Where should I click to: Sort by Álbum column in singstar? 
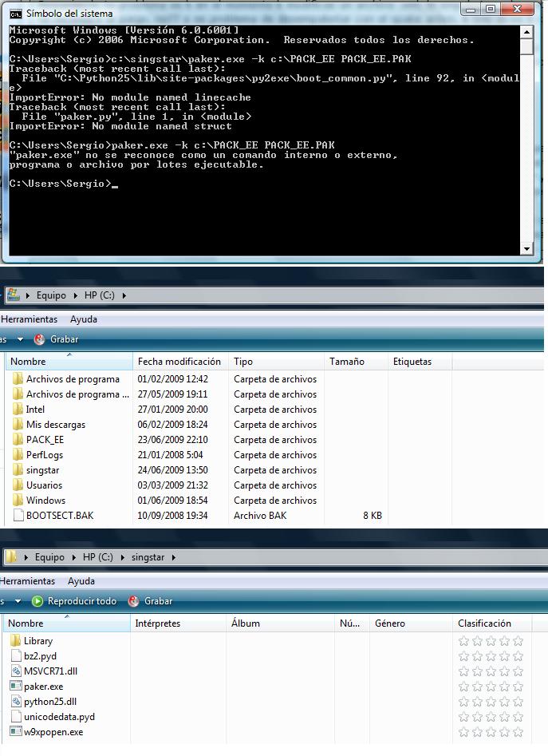click(280, 623)
